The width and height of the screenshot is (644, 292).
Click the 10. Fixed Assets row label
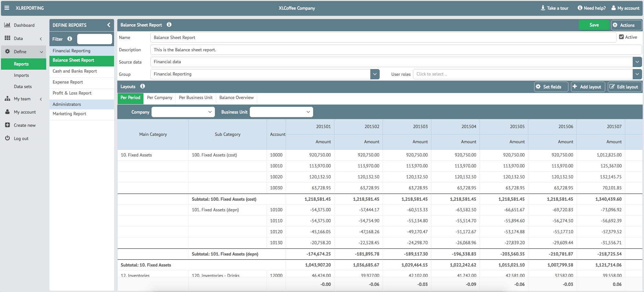click(136, 155)
